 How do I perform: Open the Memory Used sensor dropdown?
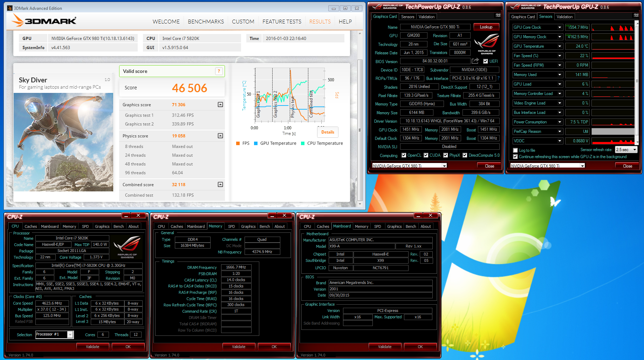(x=560, y=75)
